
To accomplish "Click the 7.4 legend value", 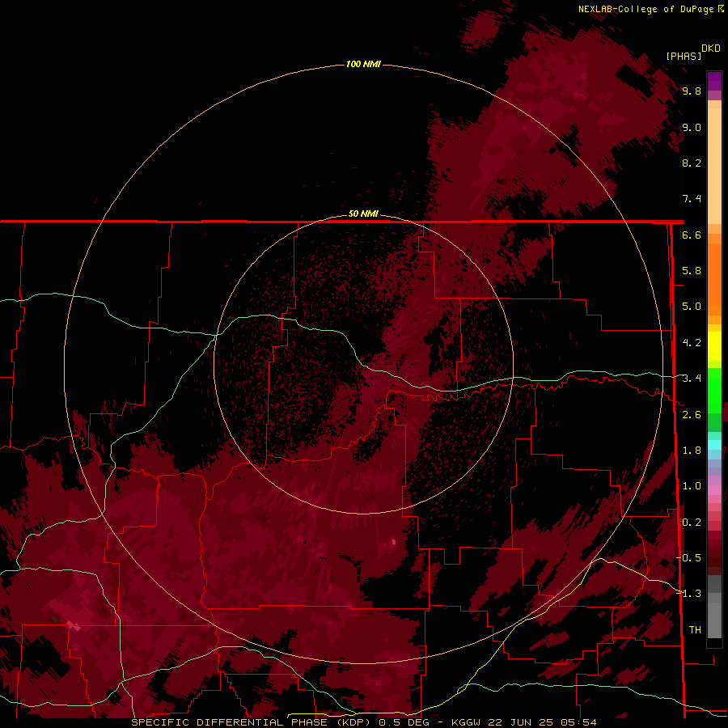I will point(692,199).
